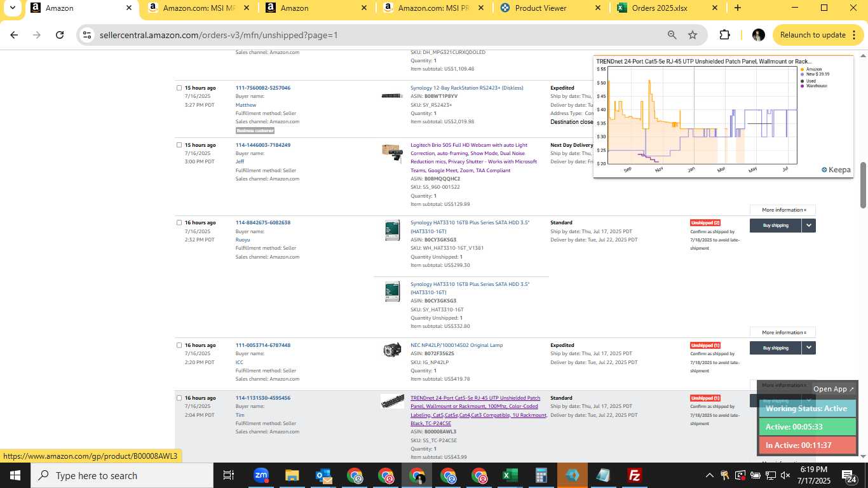Open buyer name link Matthew
This screenshot has width=868, height=488.
click(246, 105)
